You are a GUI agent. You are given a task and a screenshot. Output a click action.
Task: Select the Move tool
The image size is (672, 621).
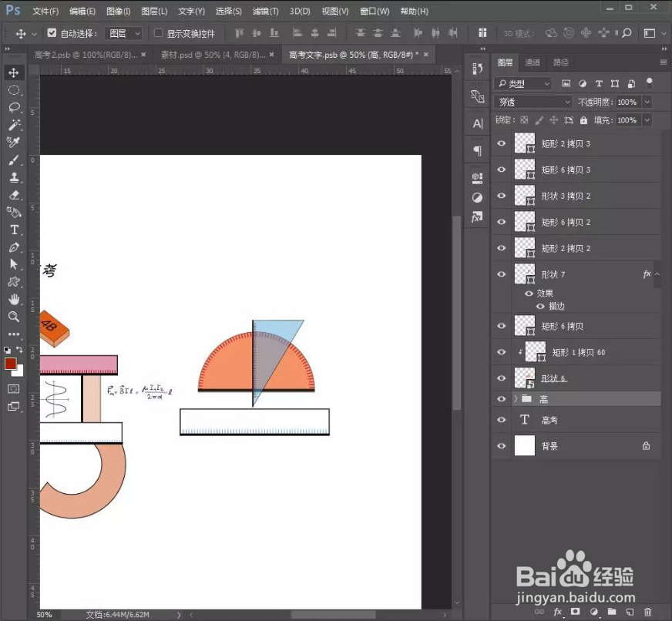tap(14, 72)
